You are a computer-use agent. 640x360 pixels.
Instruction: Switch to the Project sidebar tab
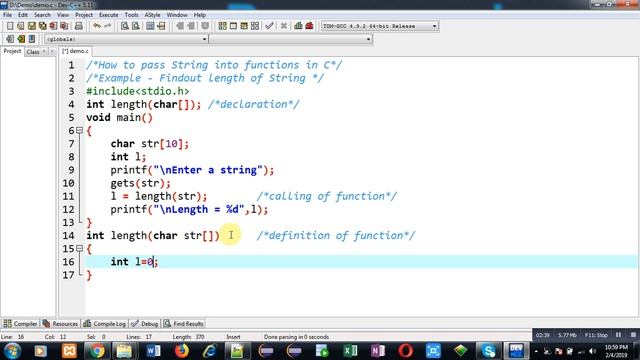(12, 51)
